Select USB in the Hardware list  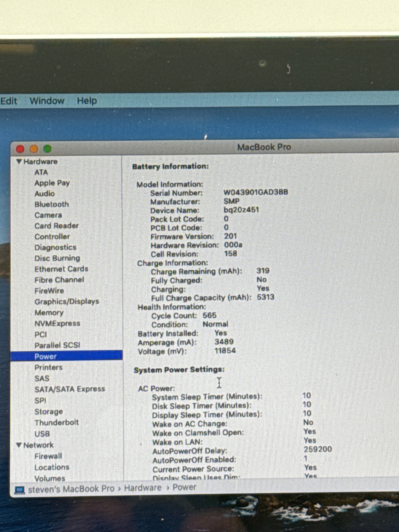42,434
